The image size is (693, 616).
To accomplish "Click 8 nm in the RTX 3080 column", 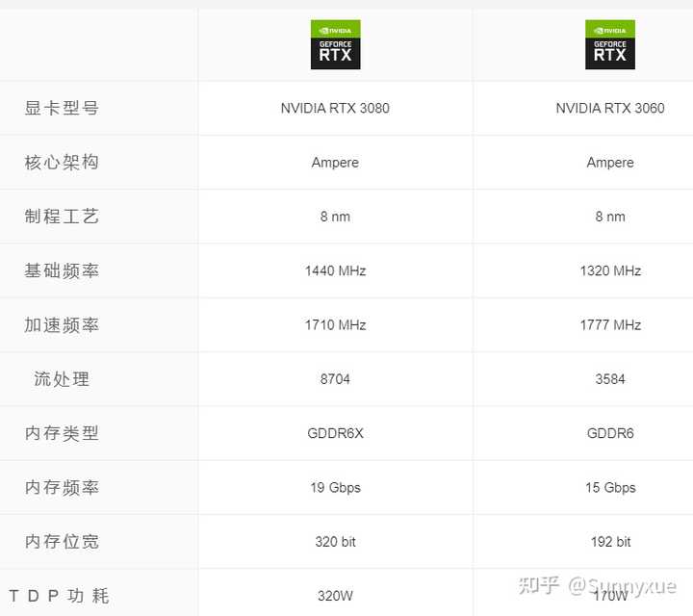I will [x=335, y=217].
